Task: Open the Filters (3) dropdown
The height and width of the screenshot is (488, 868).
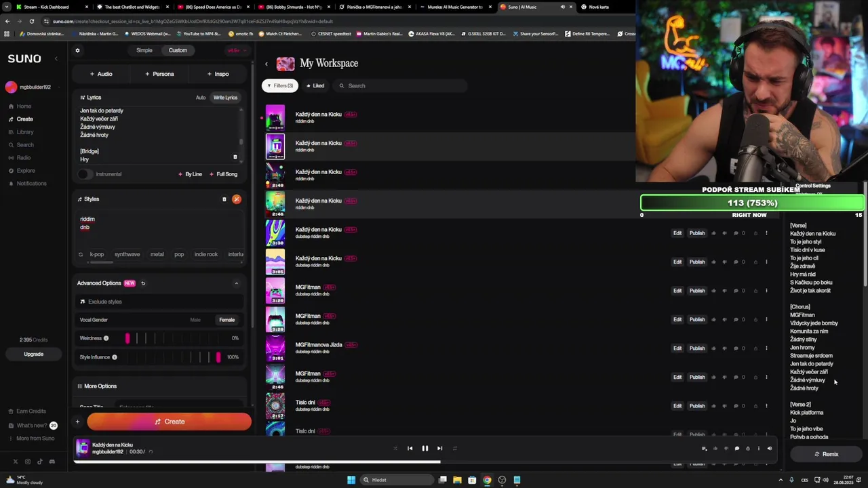Action: tap(280, 86)
